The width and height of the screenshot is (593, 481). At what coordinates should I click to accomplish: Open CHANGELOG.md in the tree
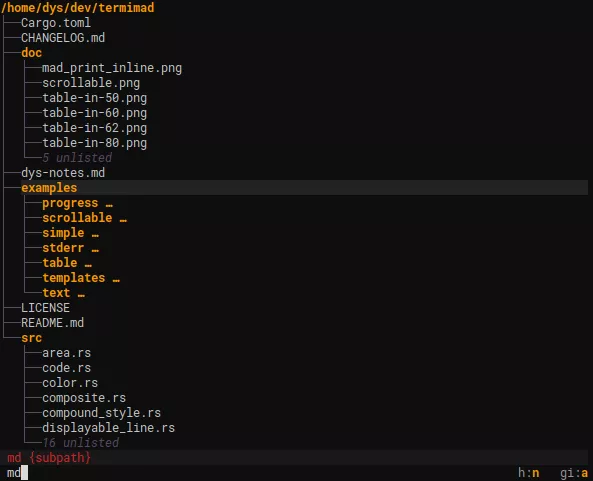pyautogui.click(x=63, y=38)
